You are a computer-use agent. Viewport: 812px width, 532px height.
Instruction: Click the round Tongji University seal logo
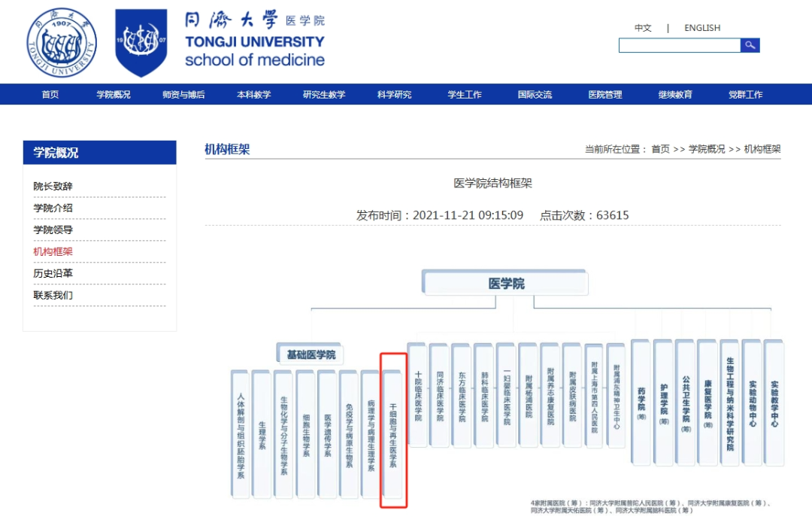pyautogui.click(x=62, y=43)
